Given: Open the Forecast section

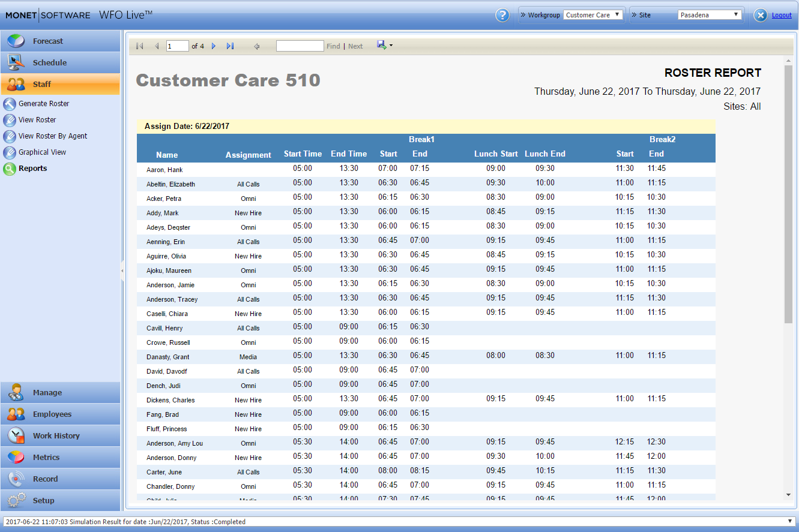Looking at the screenshot, I should (x=48, y=41).
